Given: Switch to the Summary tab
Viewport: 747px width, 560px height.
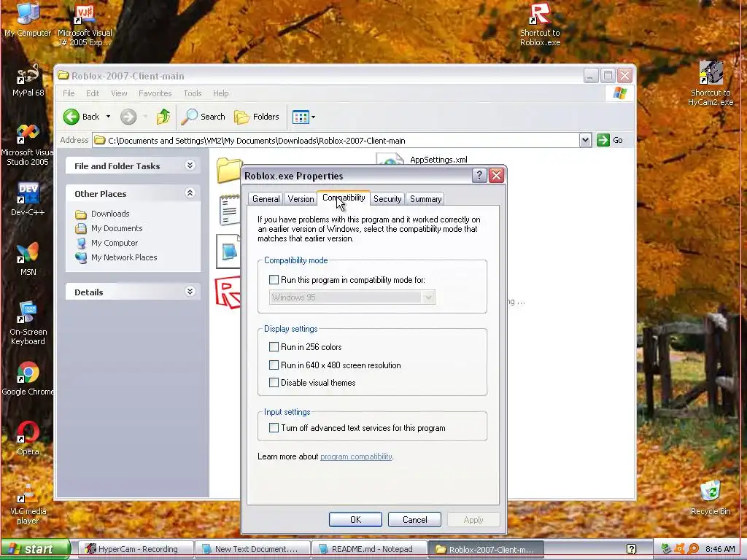Looking at the screenshot, I should [x=425, y=199].
